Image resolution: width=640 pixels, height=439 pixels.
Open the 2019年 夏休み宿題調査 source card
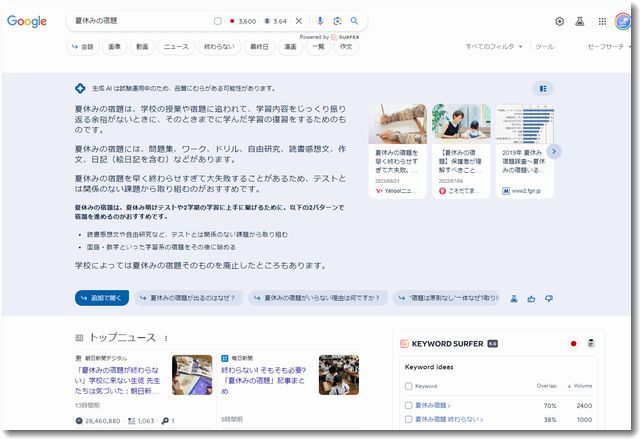524,151
